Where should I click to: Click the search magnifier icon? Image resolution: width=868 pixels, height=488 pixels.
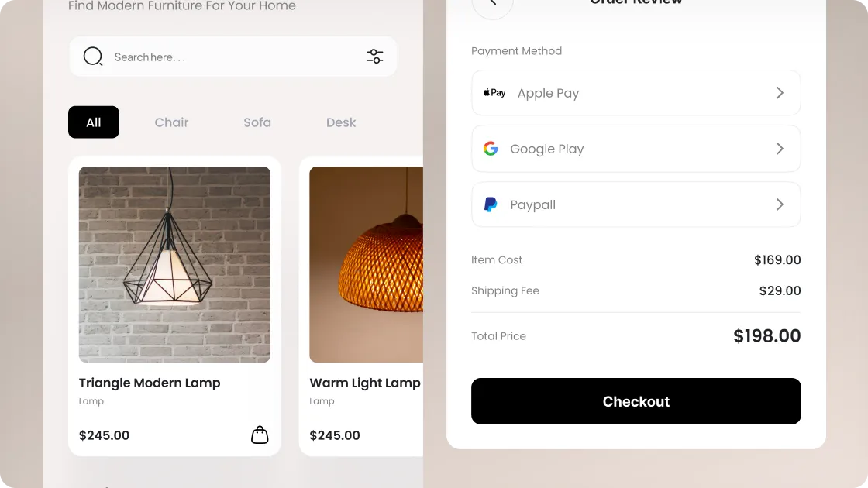pos(93,57)
